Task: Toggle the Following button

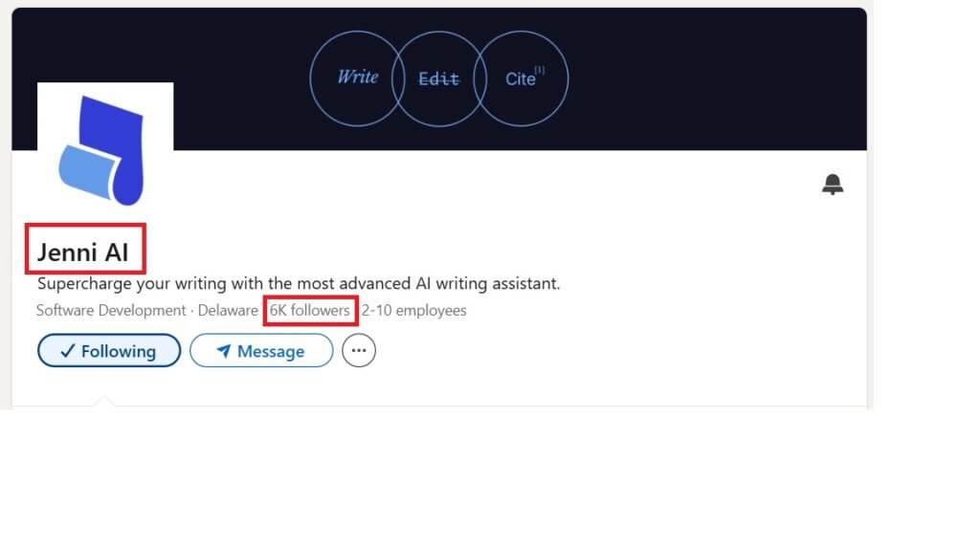Action: point(109,350)
